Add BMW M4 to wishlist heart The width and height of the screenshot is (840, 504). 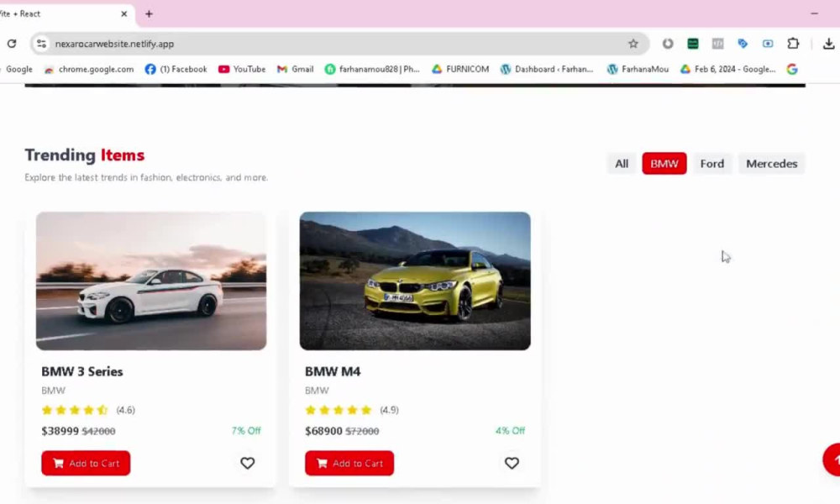(x=512, y=463)
